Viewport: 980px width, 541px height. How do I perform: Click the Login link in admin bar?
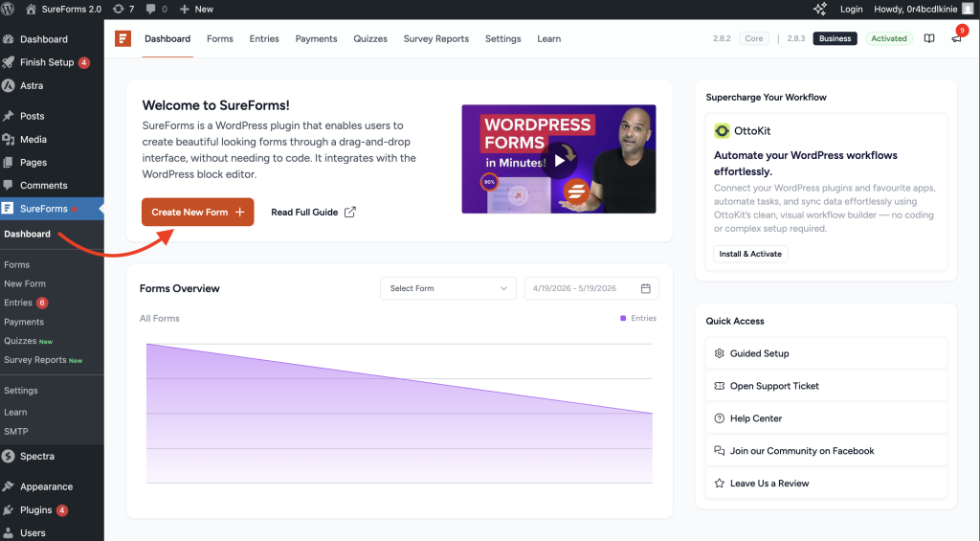pos(851,9)
